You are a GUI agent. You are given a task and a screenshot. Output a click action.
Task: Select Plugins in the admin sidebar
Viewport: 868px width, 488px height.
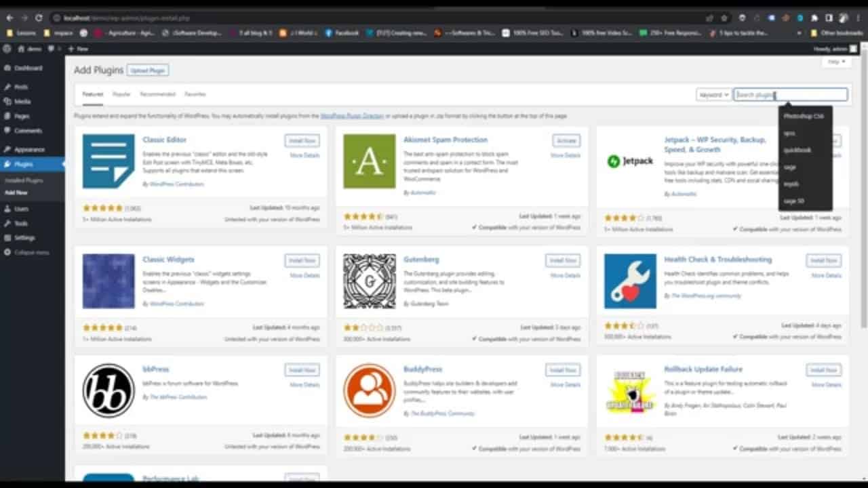[x=24, y=164]
